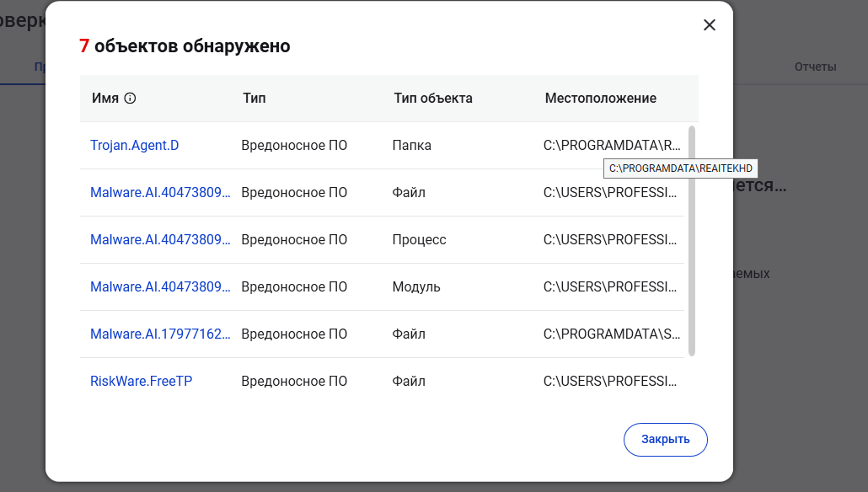Click the Тип объекта column header
The image size is (868, 492).
433,98
